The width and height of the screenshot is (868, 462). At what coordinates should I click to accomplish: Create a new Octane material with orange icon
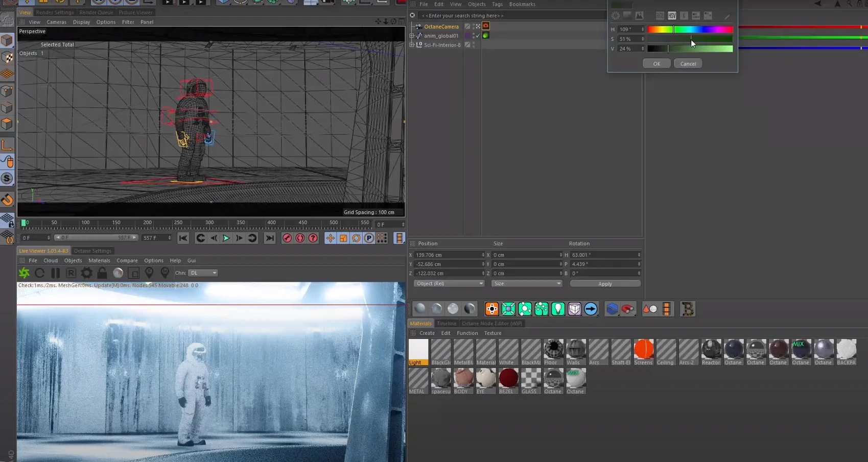(x=491, y=308)
